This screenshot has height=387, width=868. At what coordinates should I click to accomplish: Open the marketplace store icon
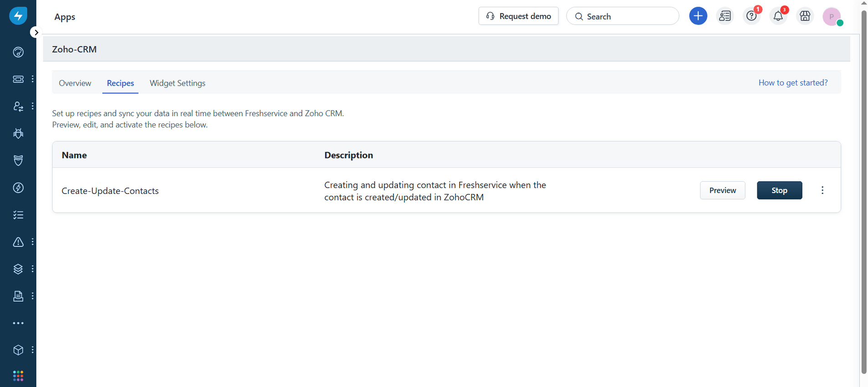pos(805,16)
